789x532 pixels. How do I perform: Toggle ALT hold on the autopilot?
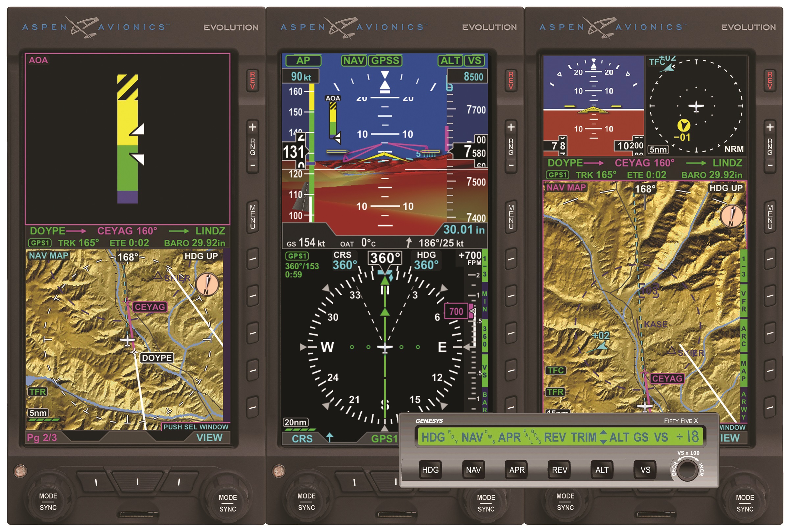[602, 470]
